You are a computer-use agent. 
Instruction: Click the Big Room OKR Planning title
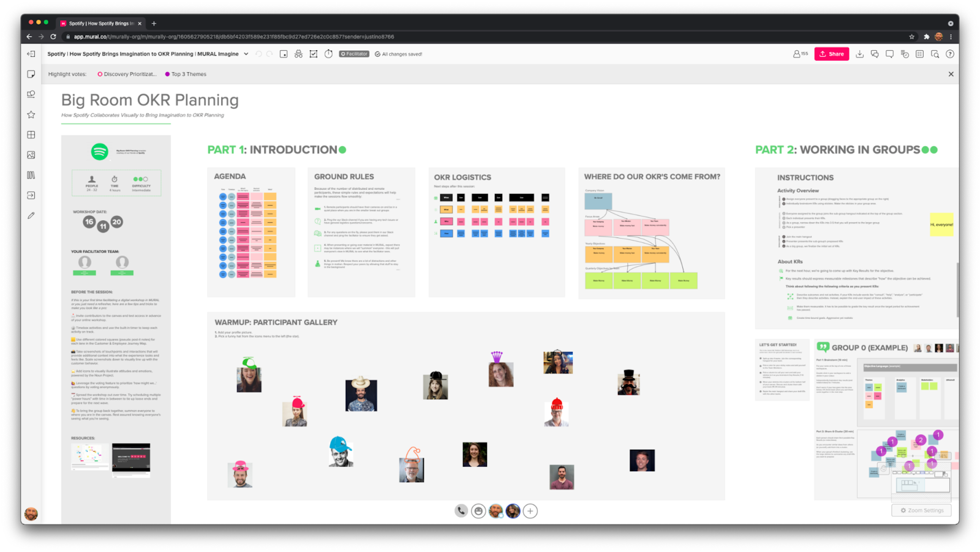click(x=150, y=100)
